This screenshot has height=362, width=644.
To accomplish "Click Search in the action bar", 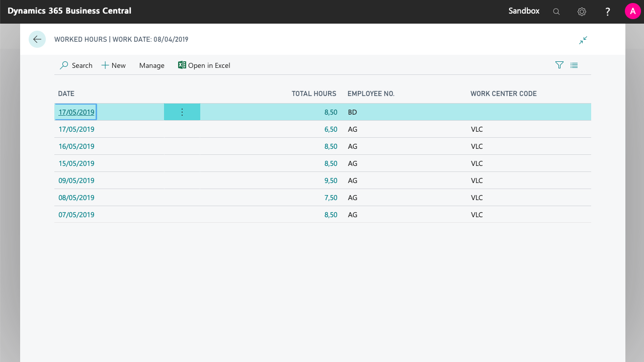I will [76, 65].
